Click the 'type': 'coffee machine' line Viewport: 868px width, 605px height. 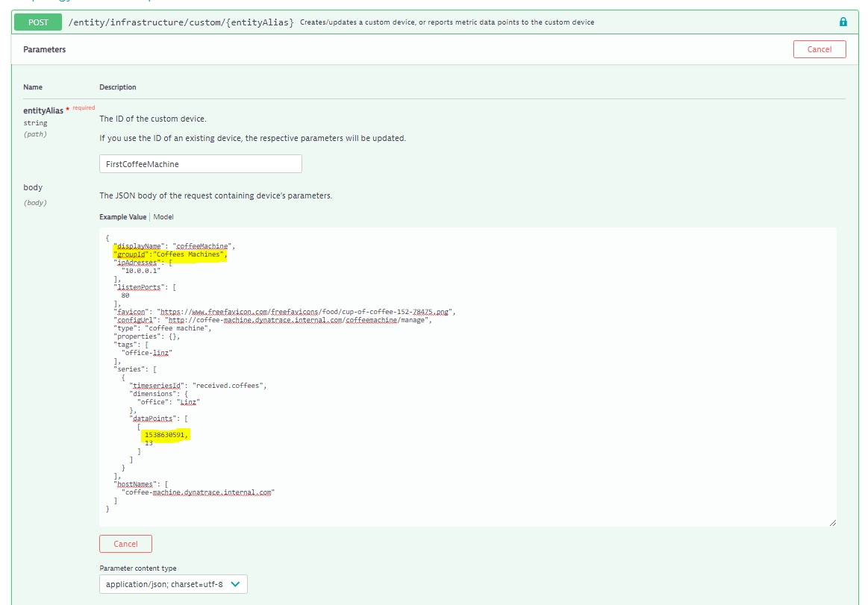(x=162, y=328)
